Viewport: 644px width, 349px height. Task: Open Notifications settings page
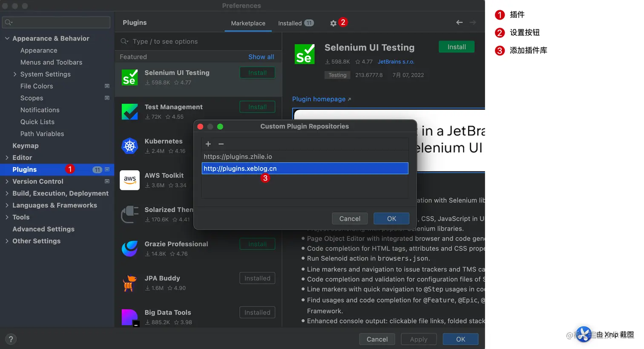coord(40,110)
